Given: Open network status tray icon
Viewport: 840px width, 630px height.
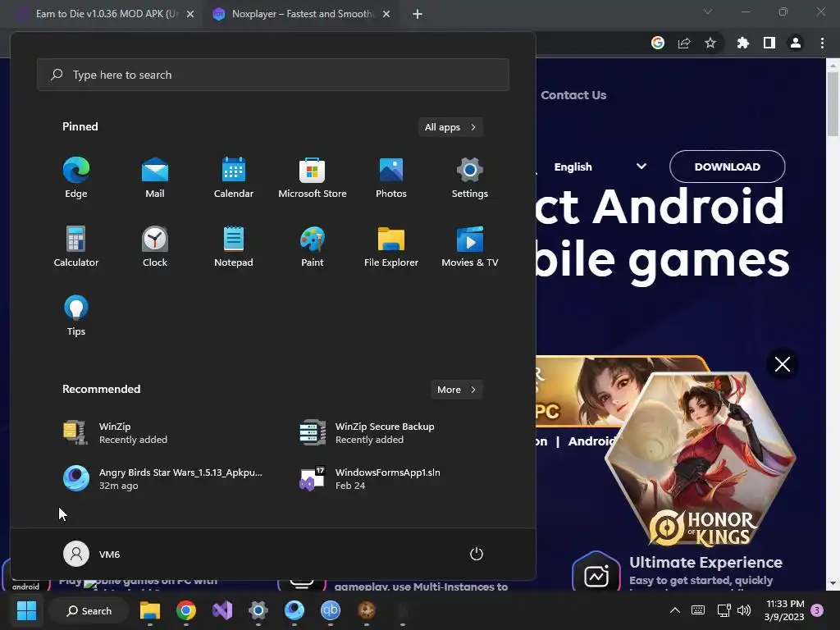Looking at the screenshot, I should pos(724,610).
